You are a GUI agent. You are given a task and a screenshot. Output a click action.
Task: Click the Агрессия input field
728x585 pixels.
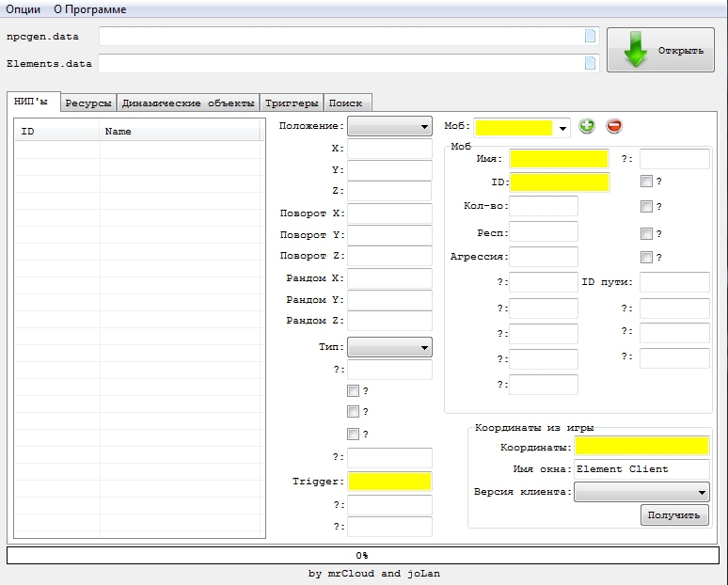coord(544,257)
